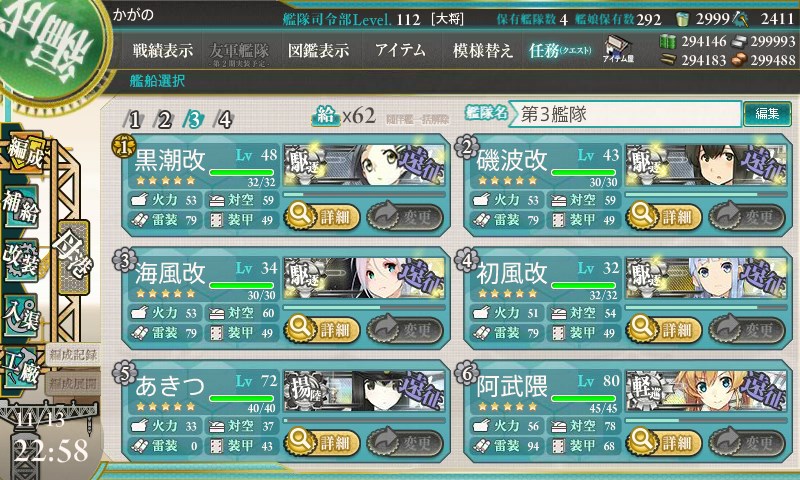The image size is (800, 480).
Task: Open the 任務 (Quest) menu
Action: pyautogui.click(x=560, y=50)
